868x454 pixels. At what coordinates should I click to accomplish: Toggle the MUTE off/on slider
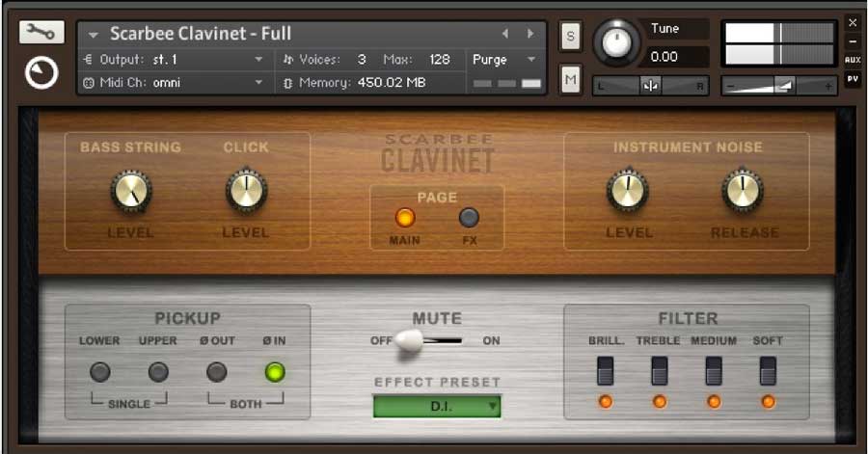pyautogui.click(x=429, y=340)
